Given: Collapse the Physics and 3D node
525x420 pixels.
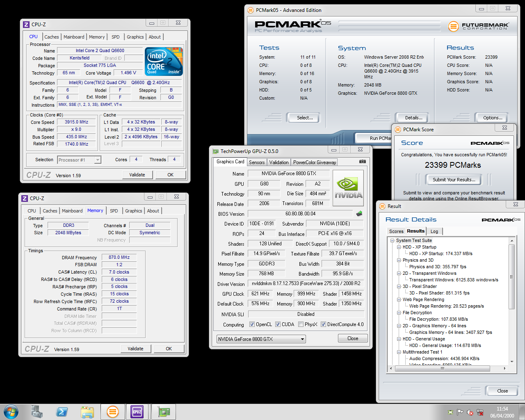Looking at the screenshot, I should [399, 260].
